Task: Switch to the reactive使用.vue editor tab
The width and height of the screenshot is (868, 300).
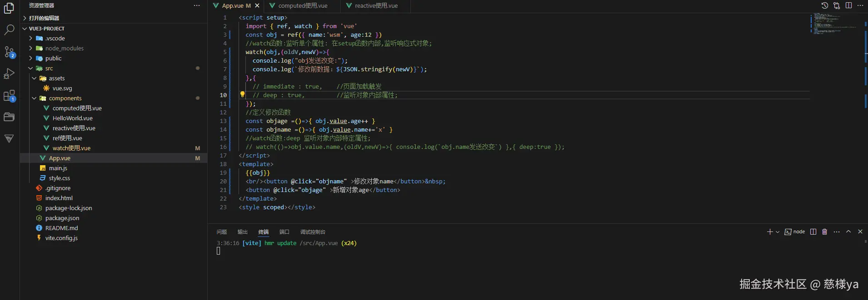Action: pyautogui.click(x=376, y=6)
